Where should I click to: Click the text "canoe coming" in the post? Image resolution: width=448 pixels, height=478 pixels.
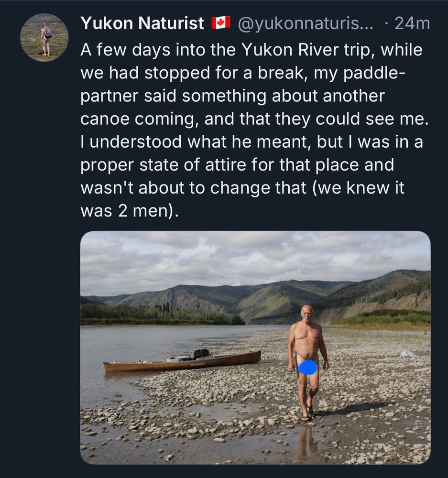[x=140, y=119]
